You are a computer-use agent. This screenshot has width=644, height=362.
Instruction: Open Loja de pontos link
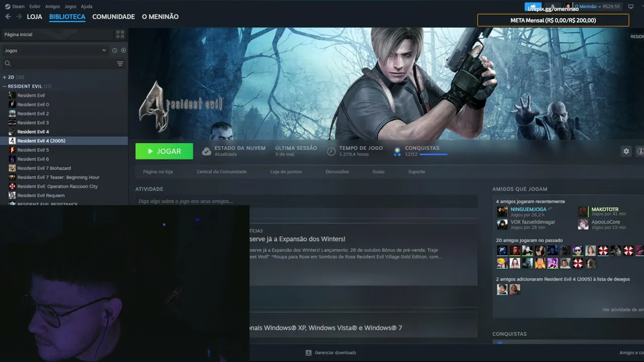(286, 171)
